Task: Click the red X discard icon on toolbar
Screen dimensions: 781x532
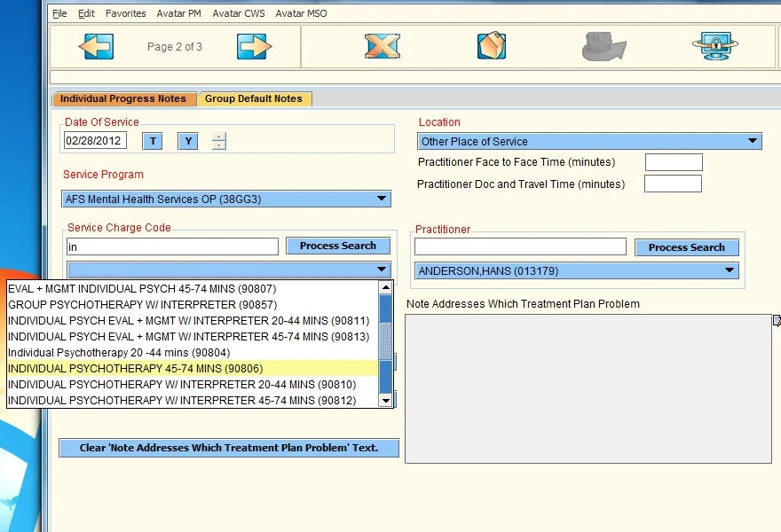Action: pyautogui.click(x=382, y=45)
